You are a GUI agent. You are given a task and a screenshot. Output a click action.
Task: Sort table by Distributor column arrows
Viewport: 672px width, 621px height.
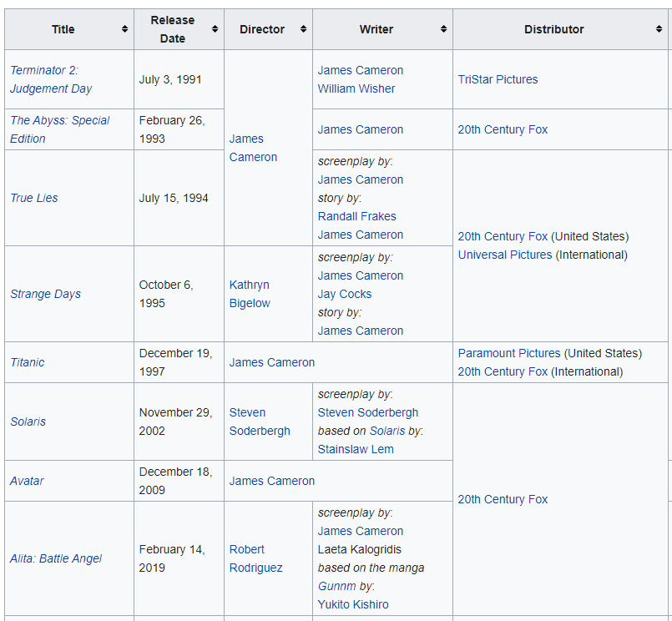pyautogui.click(x=659, y=29)
